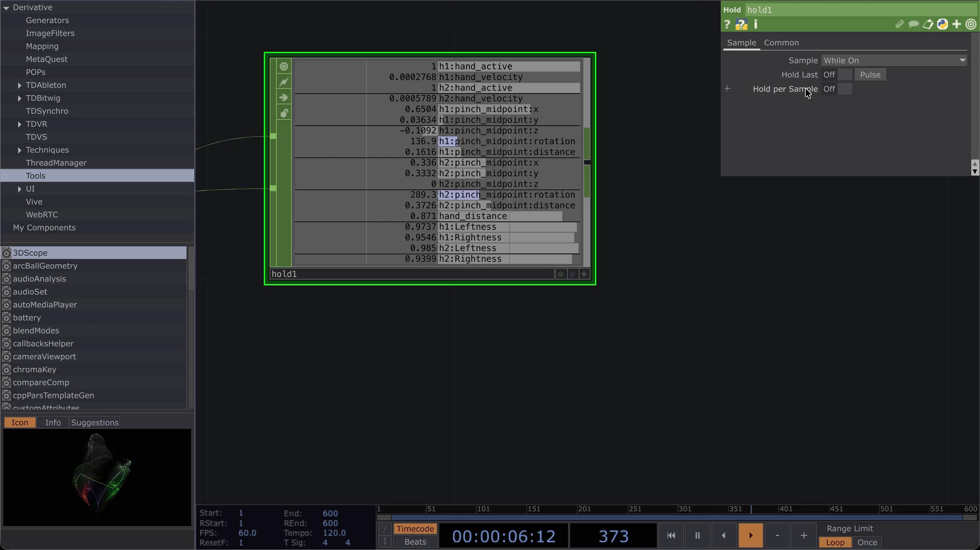Click timeline at frame 451 marker
980x550 pixels.
[830, 509]
